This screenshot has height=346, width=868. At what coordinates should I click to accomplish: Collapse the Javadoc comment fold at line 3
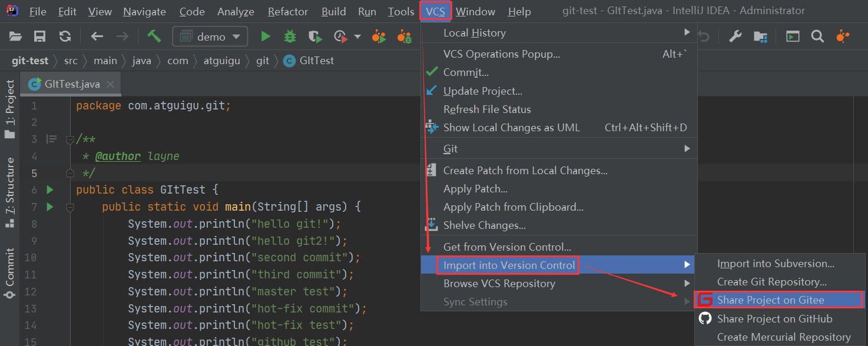click(70, 139)
